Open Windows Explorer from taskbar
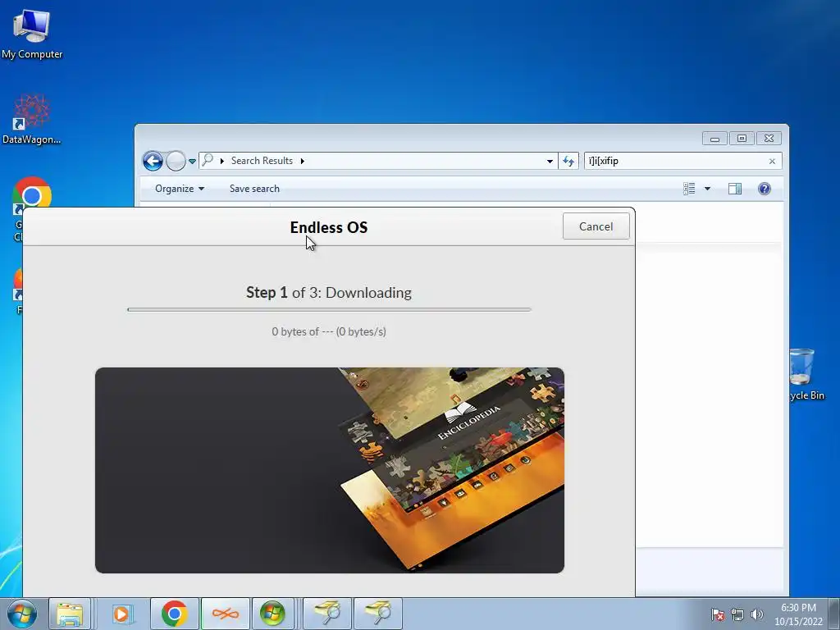 [x=70, y=614]
